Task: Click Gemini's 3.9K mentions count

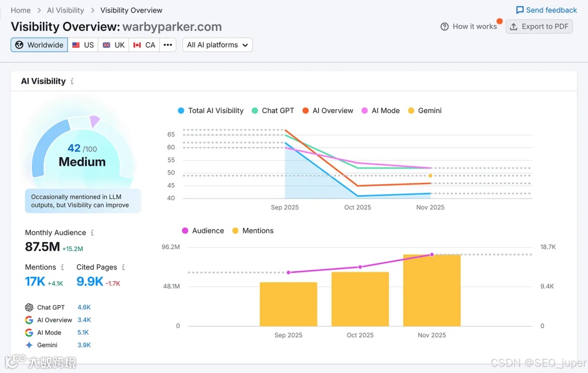Action: pyautogui.click(x=84, y=345)
